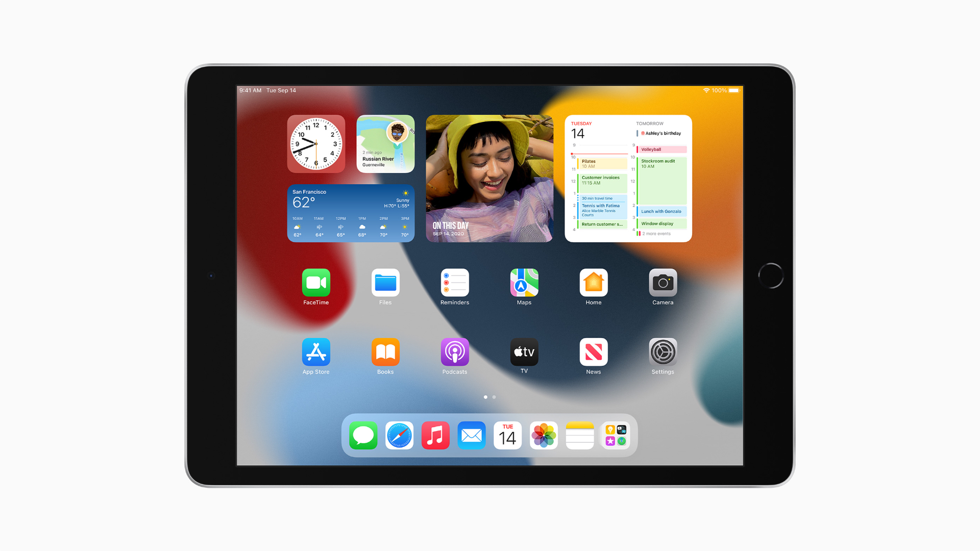Select the second home screen page dot
Screen dimensions: 980x551
pyautogui.click(x=494, y=396)
